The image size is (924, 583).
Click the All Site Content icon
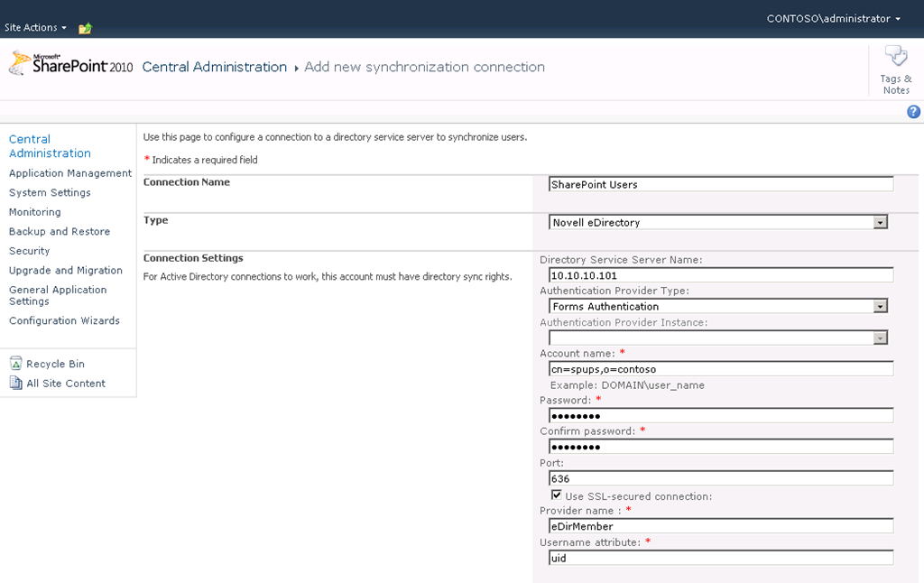(16, 383)
